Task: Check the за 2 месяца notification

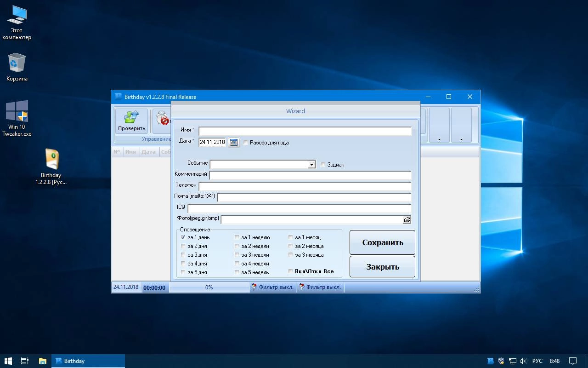Action: [291, 246]
